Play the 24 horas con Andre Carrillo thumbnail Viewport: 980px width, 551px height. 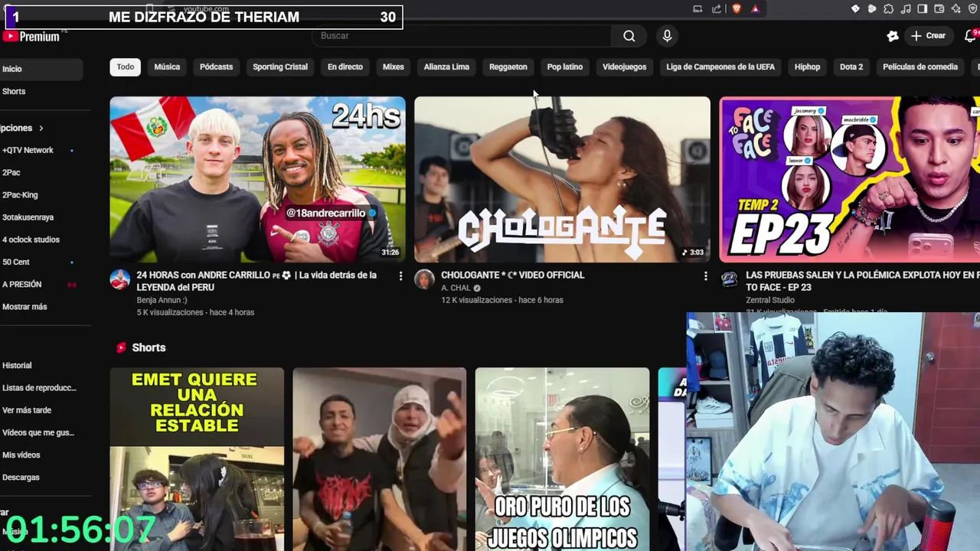(x=257, y=179)
